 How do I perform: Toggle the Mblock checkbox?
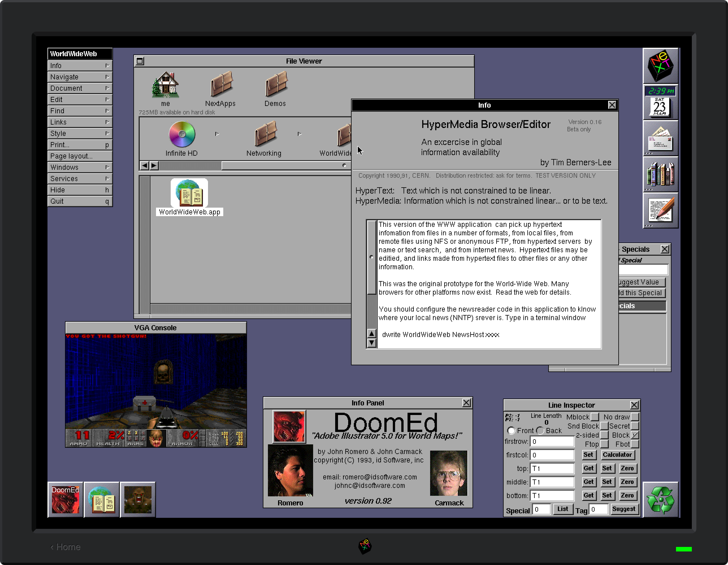pyautogui.click(x=595, y=417)
